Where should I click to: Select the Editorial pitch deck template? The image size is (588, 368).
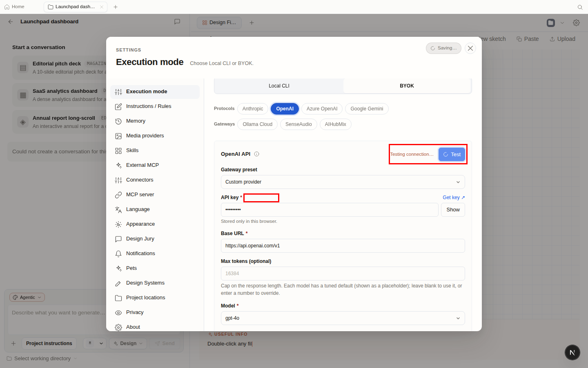pyautogui.click(x=59, y=67)
